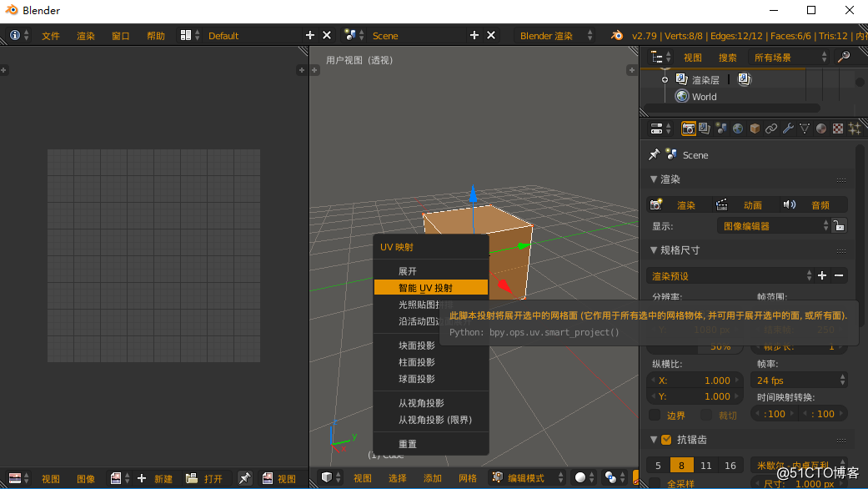The width and height of the screenshot is (868, 489).
Task: Click the lock icon beside 图像编辑器 display dropdown
Action: (x=839, y=226)
